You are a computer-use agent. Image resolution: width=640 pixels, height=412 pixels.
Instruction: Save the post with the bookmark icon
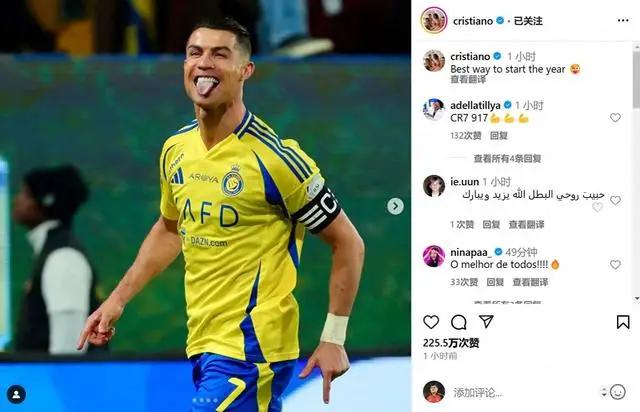[623, 322]
